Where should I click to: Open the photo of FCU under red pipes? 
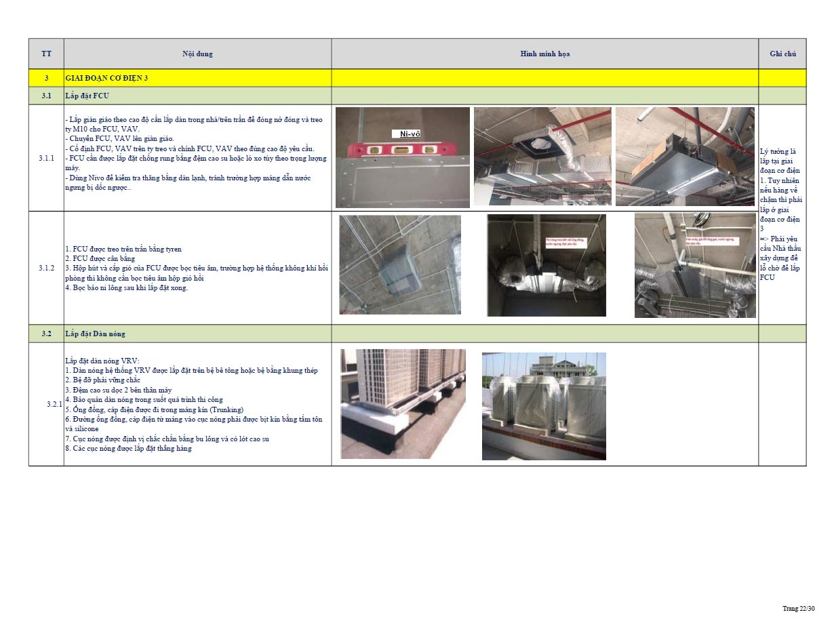click(x=685, y=156)
